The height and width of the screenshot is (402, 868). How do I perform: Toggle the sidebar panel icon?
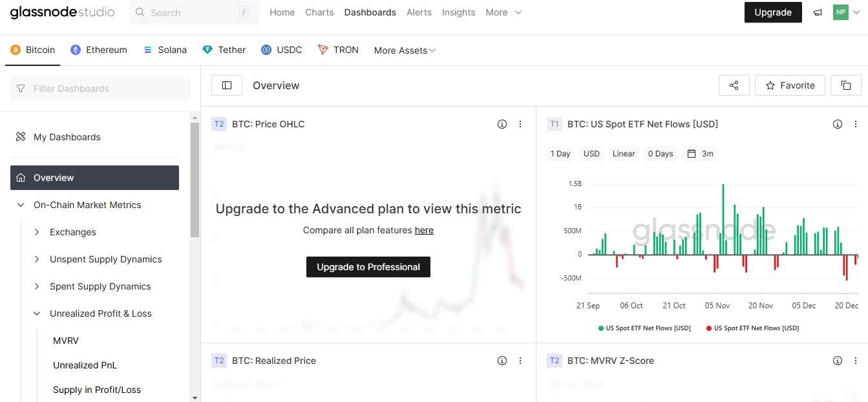point(227,85)
